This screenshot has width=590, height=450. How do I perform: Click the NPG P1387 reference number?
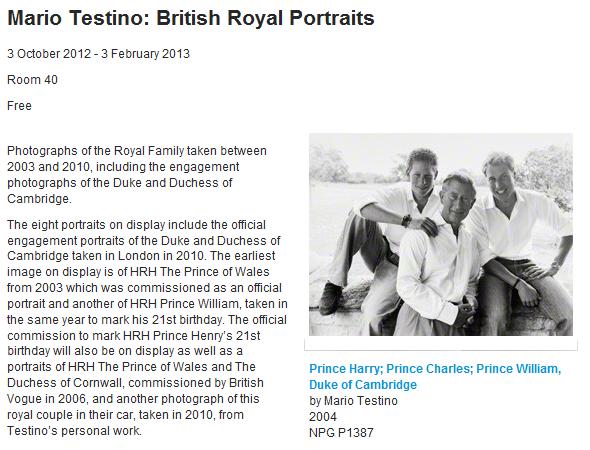pyautogui.click(x=341, y=433)
